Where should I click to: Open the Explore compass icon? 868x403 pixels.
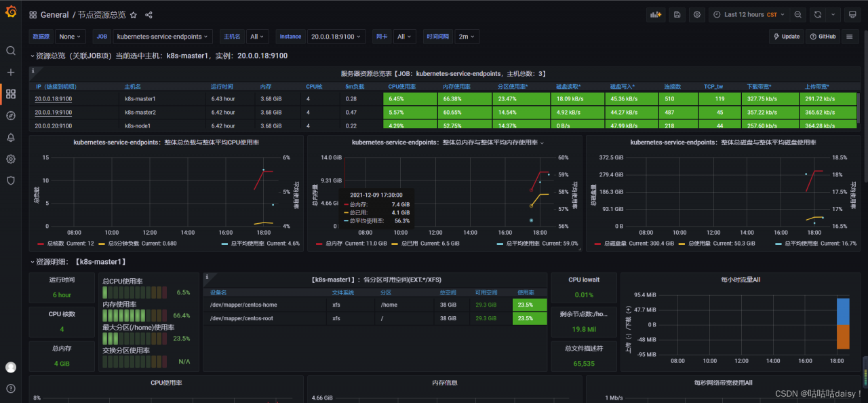(11, 115)
